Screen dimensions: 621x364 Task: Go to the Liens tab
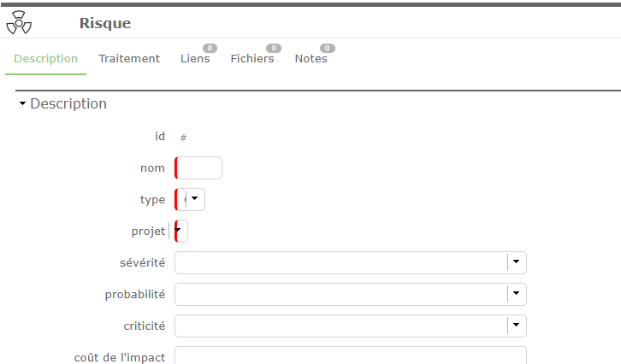[x=195, y=59]
